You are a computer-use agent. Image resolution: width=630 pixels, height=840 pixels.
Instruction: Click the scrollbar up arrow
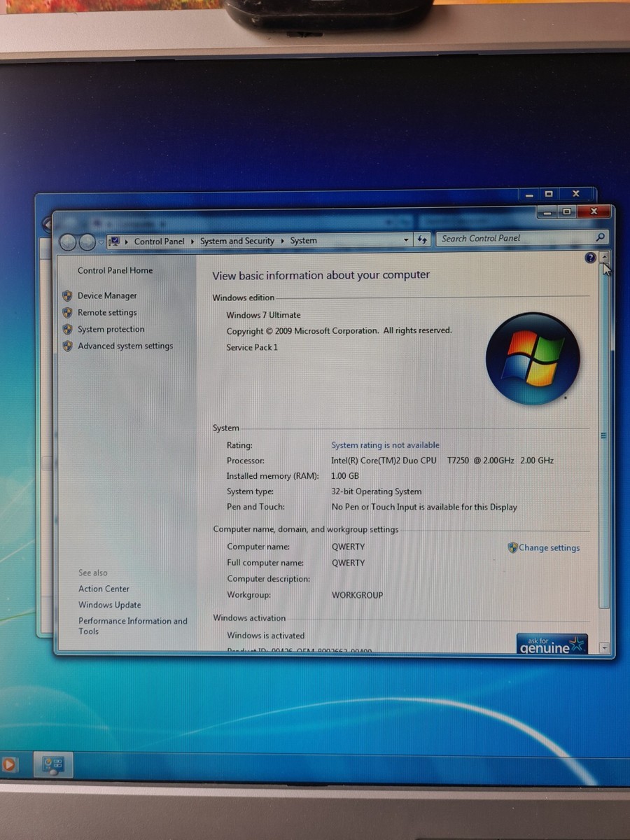click(605, 258)
